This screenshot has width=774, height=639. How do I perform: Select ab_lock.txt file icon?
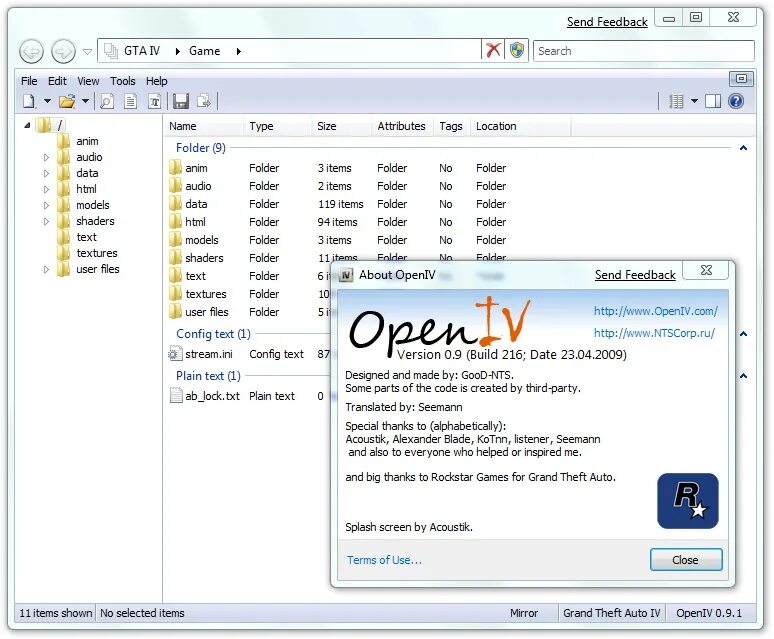(175, 396)
